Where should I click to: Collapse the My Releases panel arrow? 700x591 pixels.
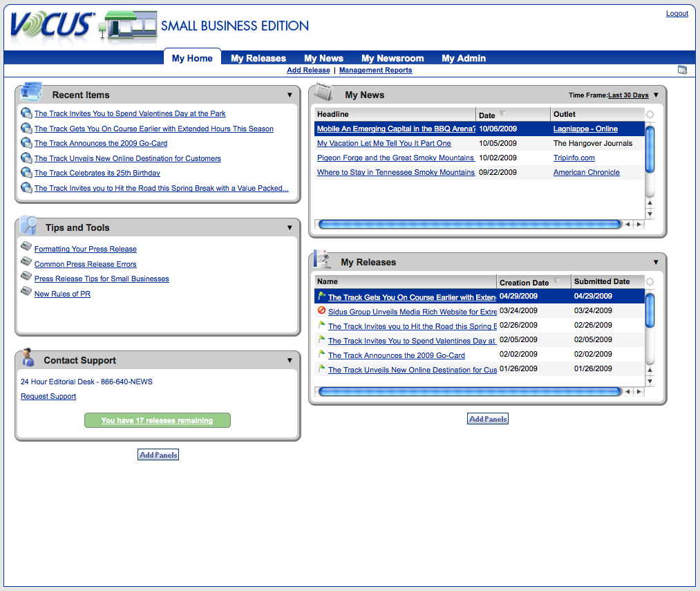656,262
